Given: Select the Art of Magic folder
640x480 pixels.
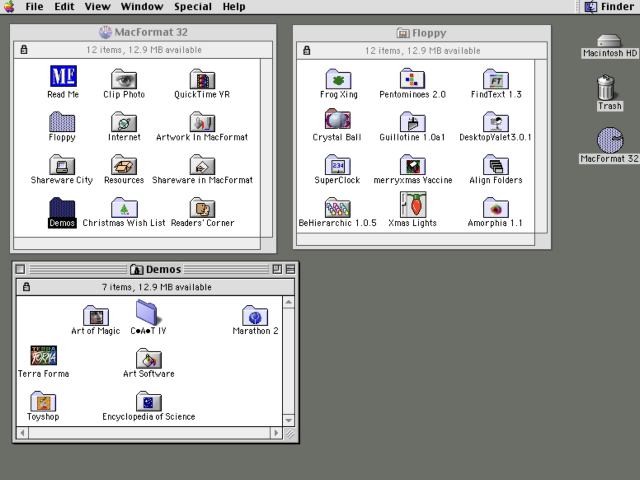Looking at the screenshot, I should (x=96, y=316).
